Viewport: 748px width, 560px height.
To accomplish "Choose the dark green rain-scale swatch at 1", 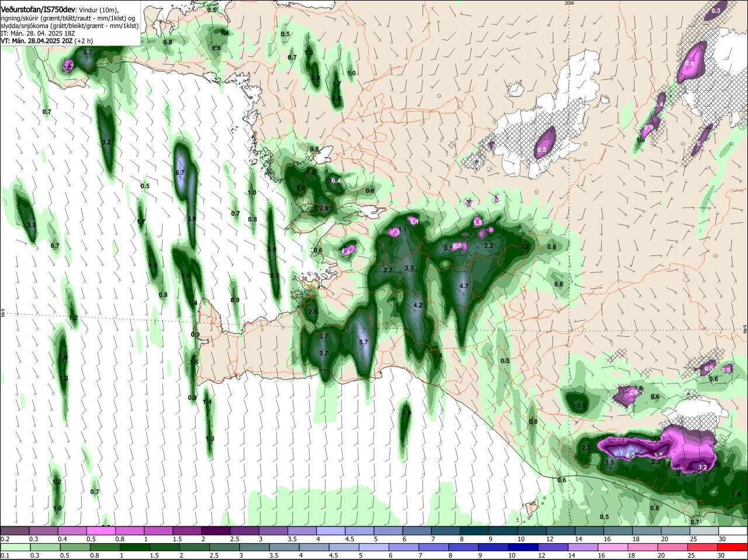I will (134, 547).
